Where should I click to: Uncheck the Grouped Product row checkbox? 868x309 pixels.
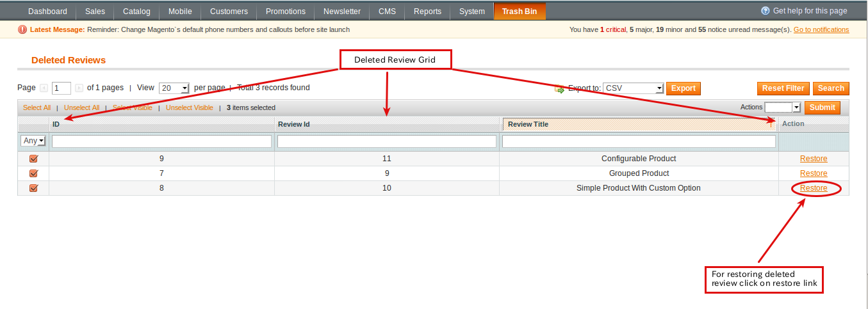tap(33, 173)
